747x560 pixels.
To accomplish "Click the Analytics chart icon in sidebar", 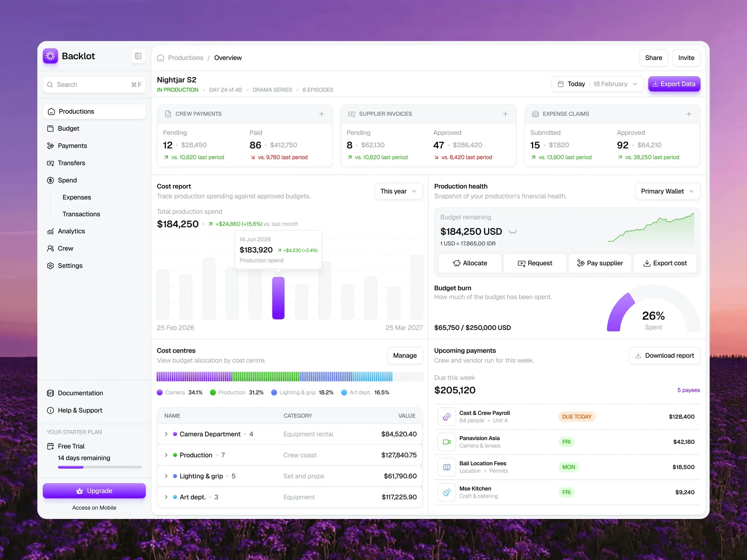I will point(50,231).
